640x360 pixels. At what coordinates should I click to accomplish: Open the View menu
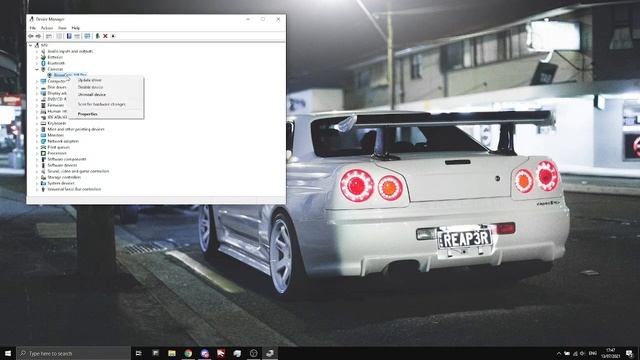pyautogui.click(x=62, y=28)
